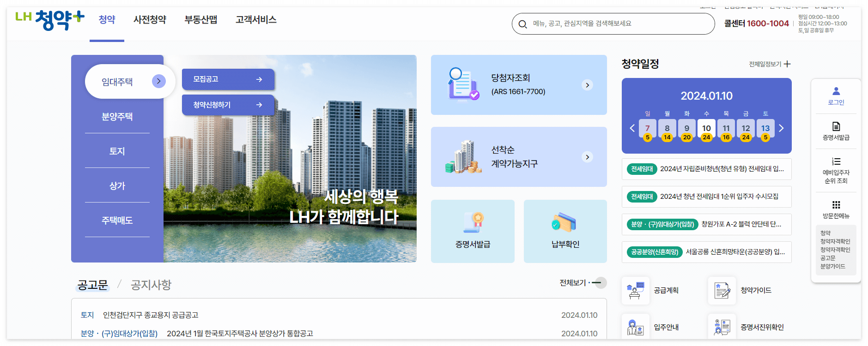Click the 공급계획 icon
Viewport: 868px width, 346px height.
point(636,291)
